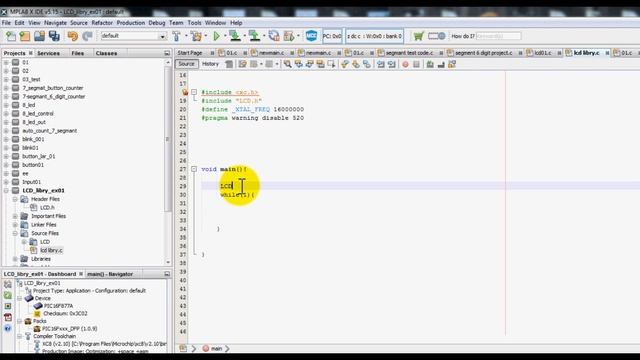Click the green refresh icon in Dashboard sidebar

pos(8,295)
